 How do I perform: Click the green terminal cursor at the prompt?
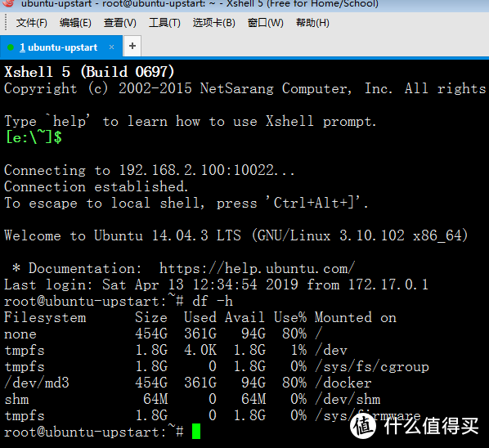coord(196,431)
